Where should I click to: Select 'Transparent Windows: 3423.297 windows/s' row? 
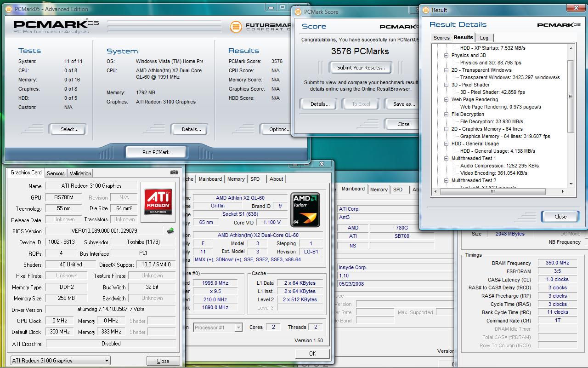[510, 77]
